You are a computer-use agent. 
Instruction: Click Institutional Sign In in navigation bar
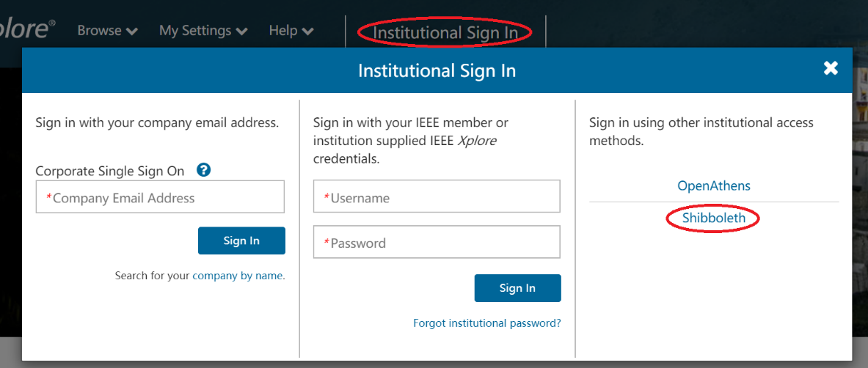[x=445, y=33]
